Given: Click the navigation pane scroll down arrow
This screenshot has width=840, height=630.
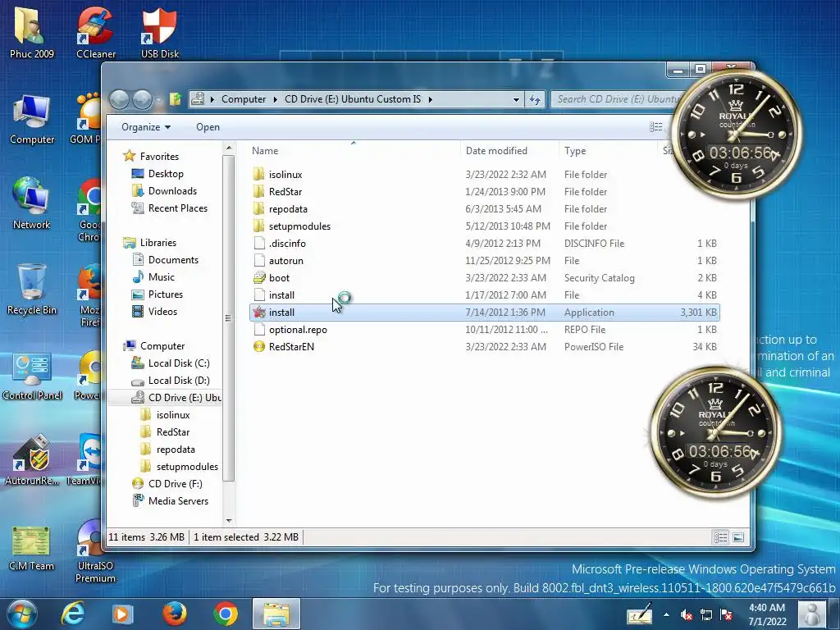Looking at the screenshot, I should (229, 520).
